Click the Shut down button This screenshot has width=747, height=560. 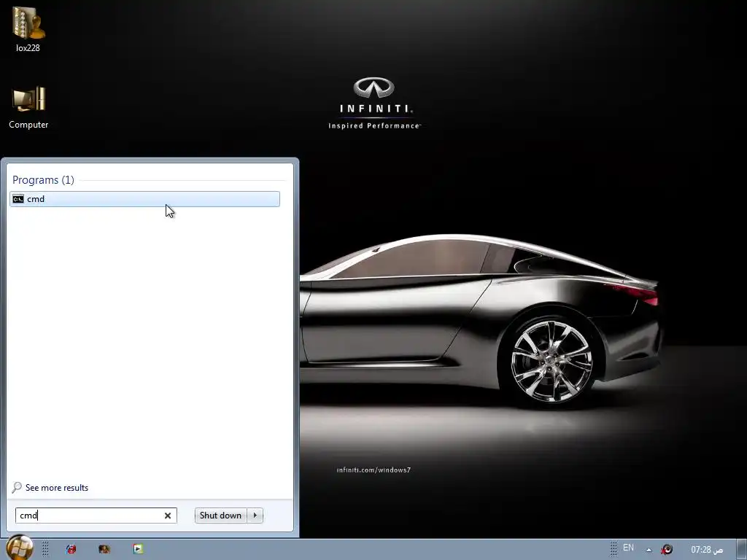point(220,516)
